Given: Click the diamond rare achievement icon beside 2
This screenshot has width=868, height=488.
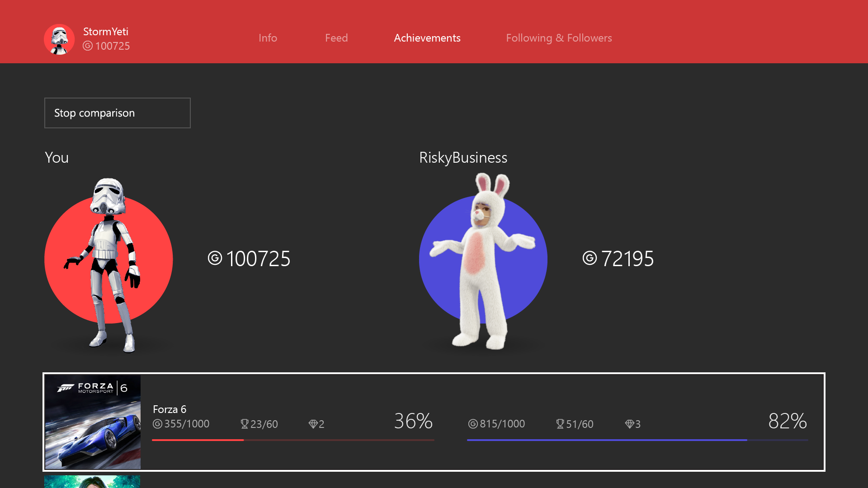Looking at the screenshot, I should 313,424.
